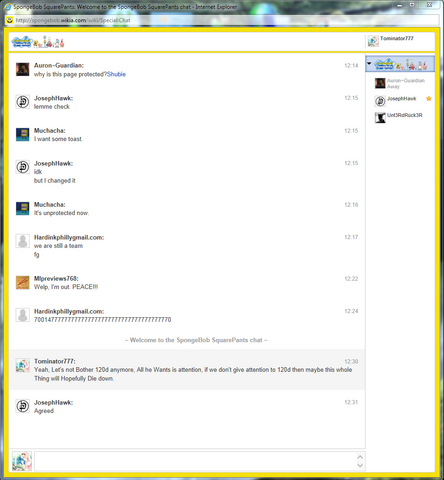
Task: Click JosephHawk's avatar beside 'lemme check'
Action: (22, 102)
